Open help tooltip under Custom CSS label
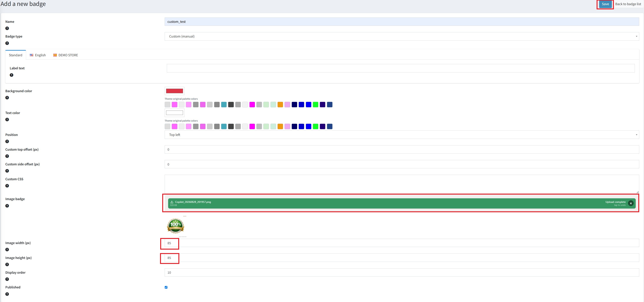Image resolution: width=644 pixels, height=302 pixels. [7, 186]
